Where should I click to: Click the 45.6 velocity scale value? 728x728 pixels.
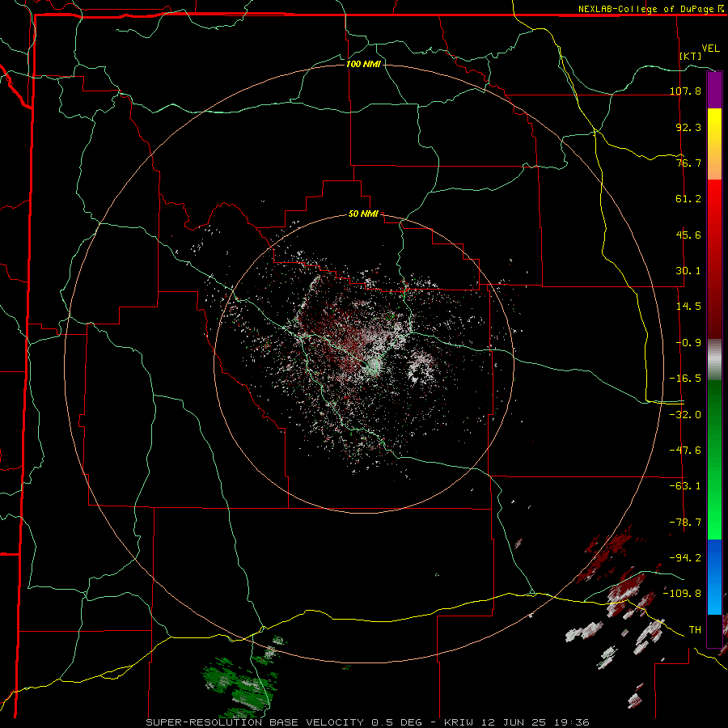coord(688,235)
